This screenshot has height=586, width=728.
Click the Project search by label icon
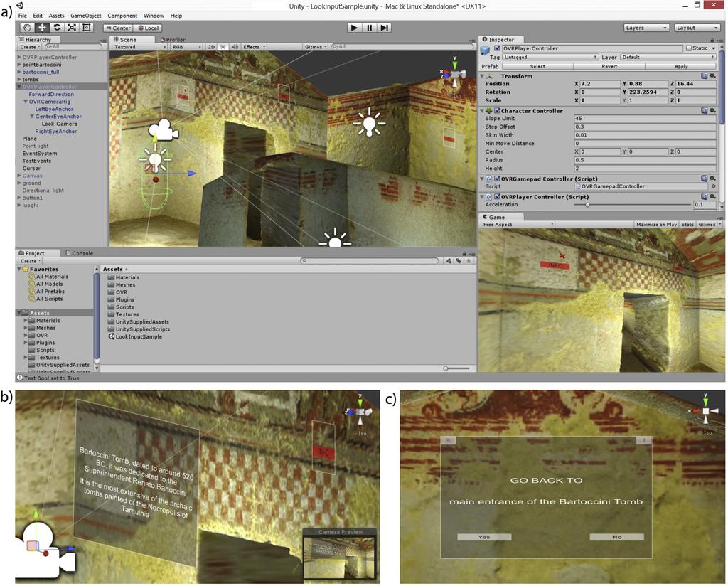[x=459, y=261]
